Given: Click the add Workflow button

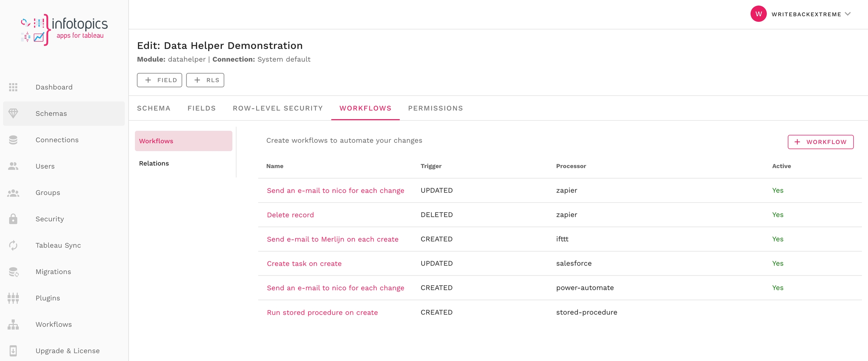Looking at the screenshot, I should click(x=820, y=142).
